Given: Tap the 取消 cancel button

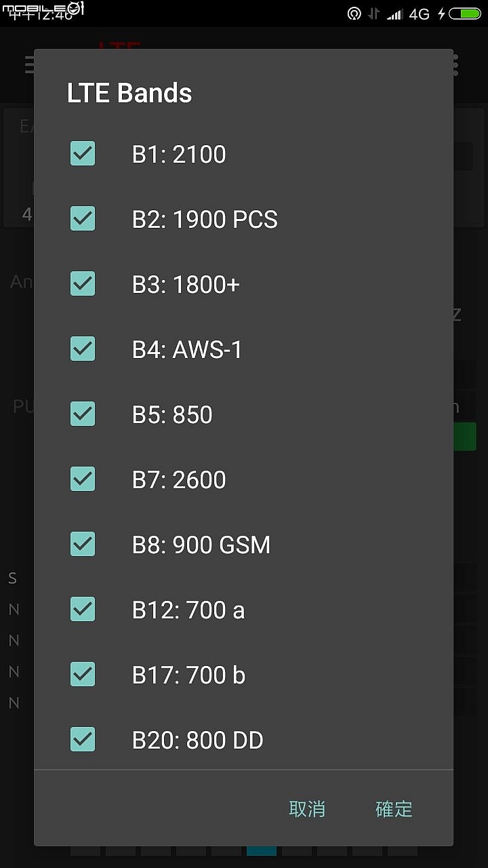Looking at the screenshot, I should 307,809.
